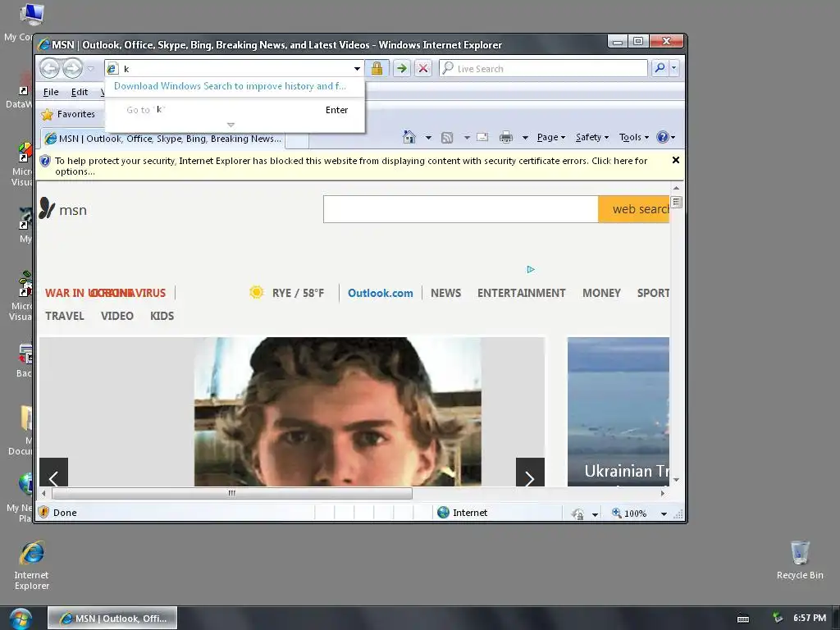This screenshot has width=840, height=630.
Task: Open Home button dropdown arrow
Action: pyautogui.click(x=428, y=138)
